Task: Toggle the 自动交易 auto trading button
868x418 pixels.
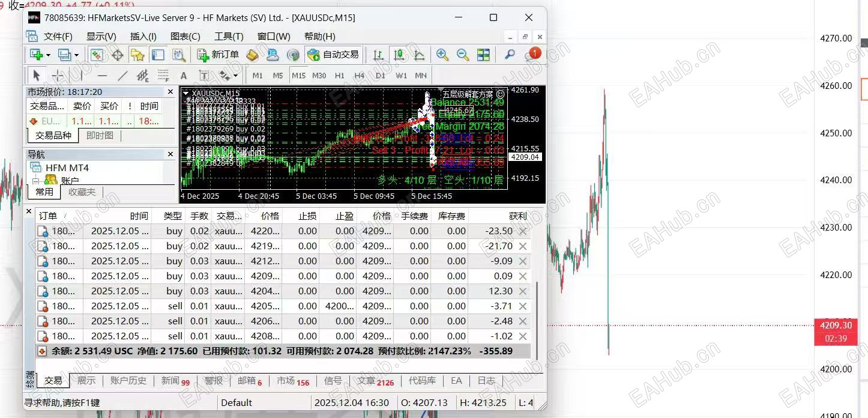Action: pos(333,55)
